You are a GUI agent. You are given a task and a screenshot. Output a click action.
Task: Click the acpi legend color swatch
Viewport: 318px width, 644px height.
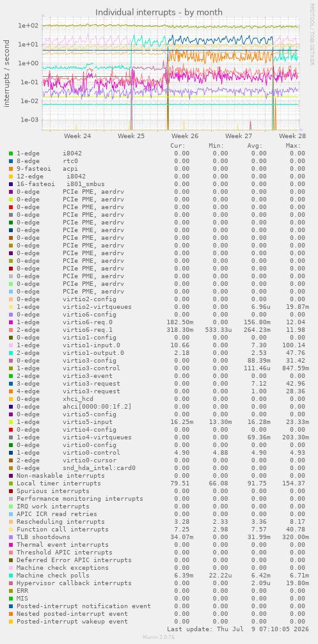click(x=11, y=169)
